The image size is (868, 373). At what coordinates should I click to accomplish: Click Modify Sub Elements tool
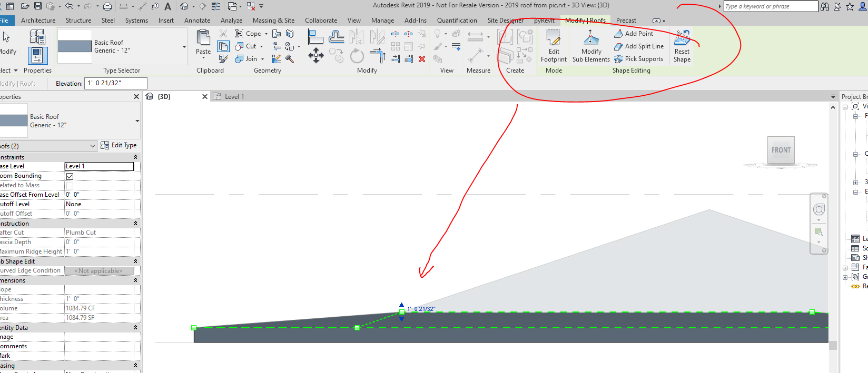pos(591,46)
